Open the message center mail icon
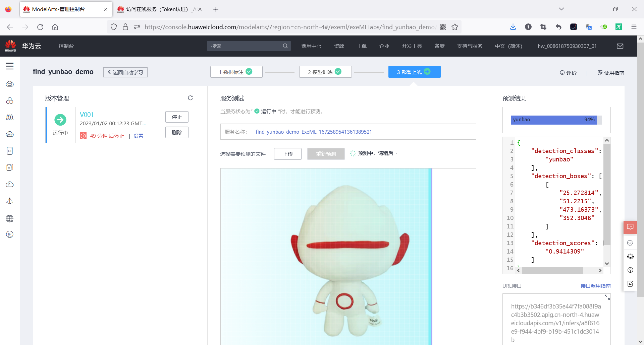Screen dimensions: 644x345 pos(621,46)
